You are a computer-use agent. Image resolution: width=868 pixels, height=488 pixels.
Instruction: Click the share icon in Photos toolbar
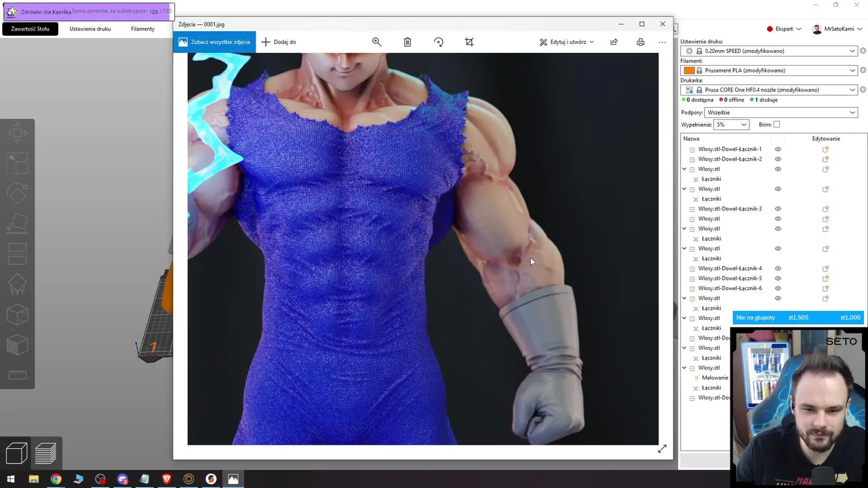614,42
